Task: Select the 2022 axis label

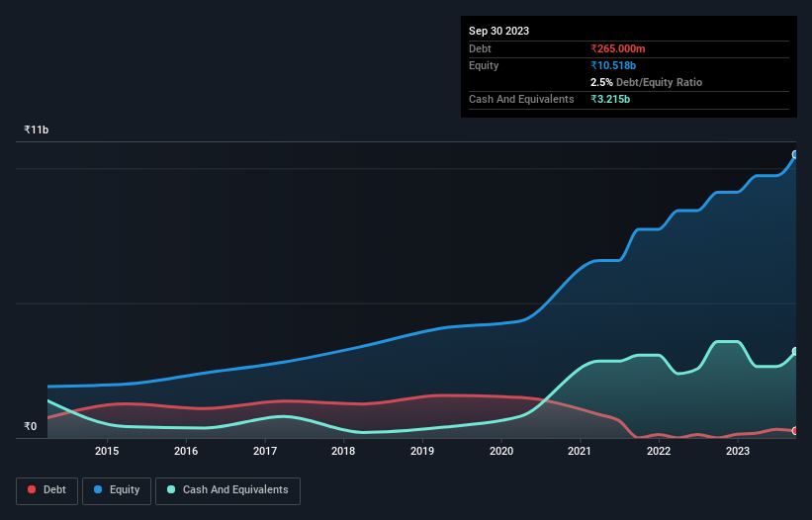Action: point(659,451)
